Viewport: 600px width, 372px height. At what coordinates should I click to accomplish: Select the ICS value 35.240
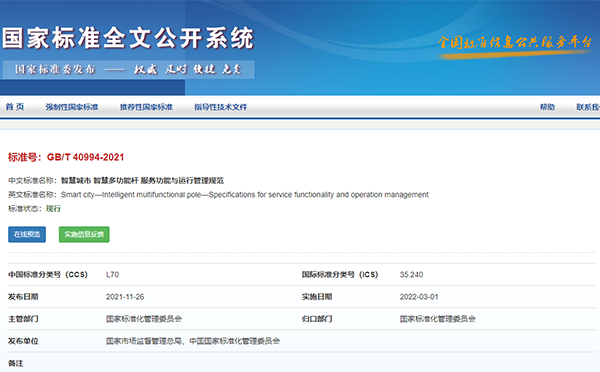pos(411,274)
